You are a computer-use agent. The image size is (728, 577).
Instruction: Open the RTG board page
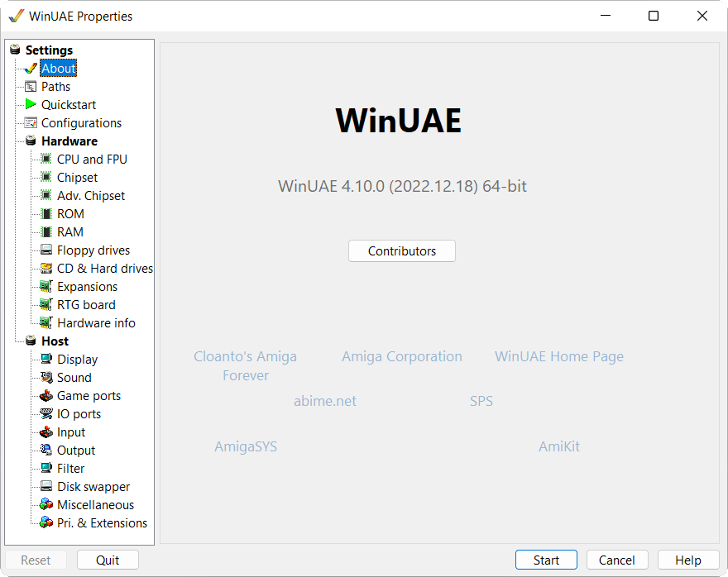coord(86,305)
